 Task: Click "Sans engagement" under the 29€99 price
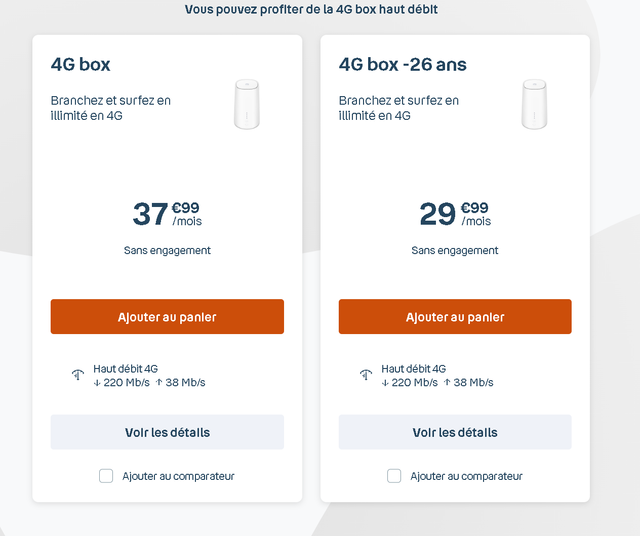455,250
